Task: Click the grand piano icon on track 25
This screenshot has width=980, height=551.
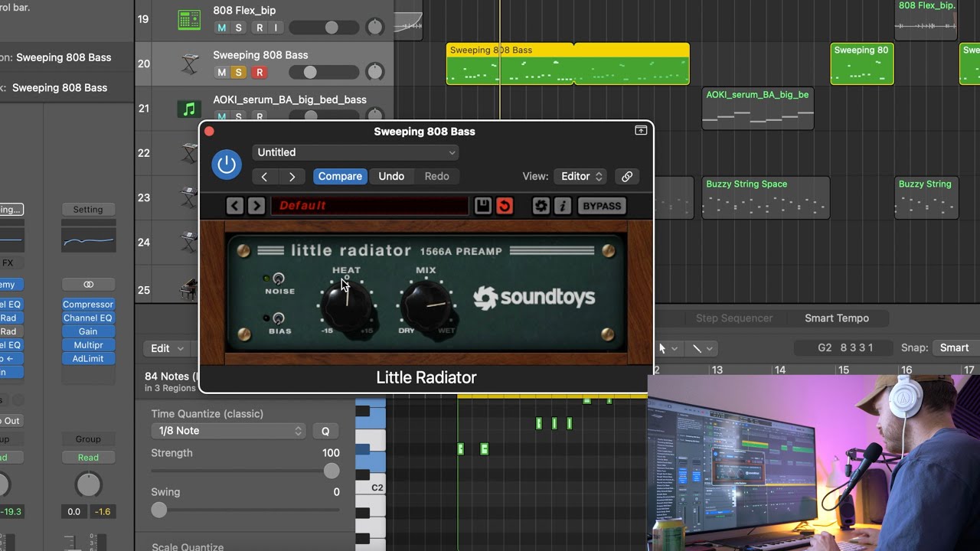Action: coord(188,289)
